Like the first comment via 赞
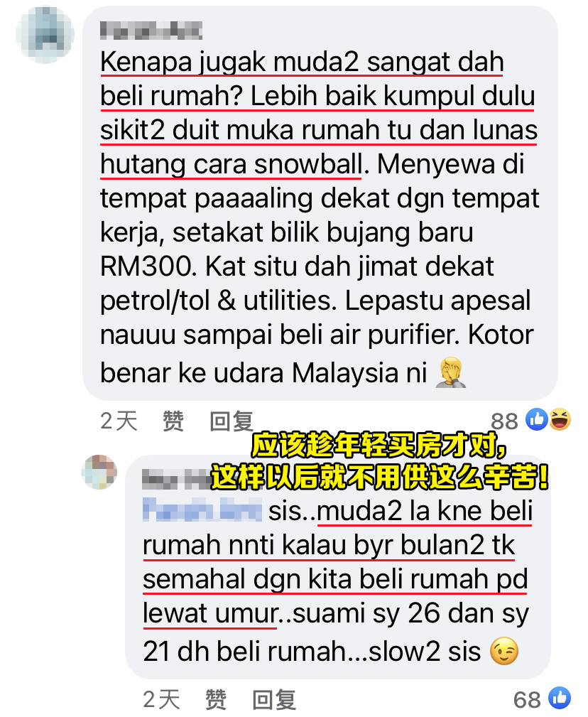Viewport: 588px width, 717px height. coord(173,421)
